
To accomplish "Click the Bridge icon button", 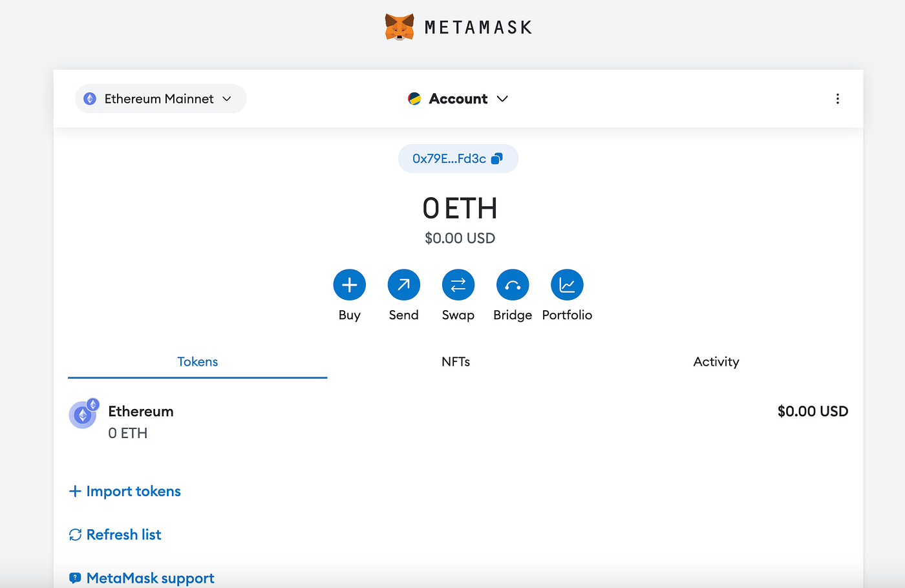I will coord(513,285).
